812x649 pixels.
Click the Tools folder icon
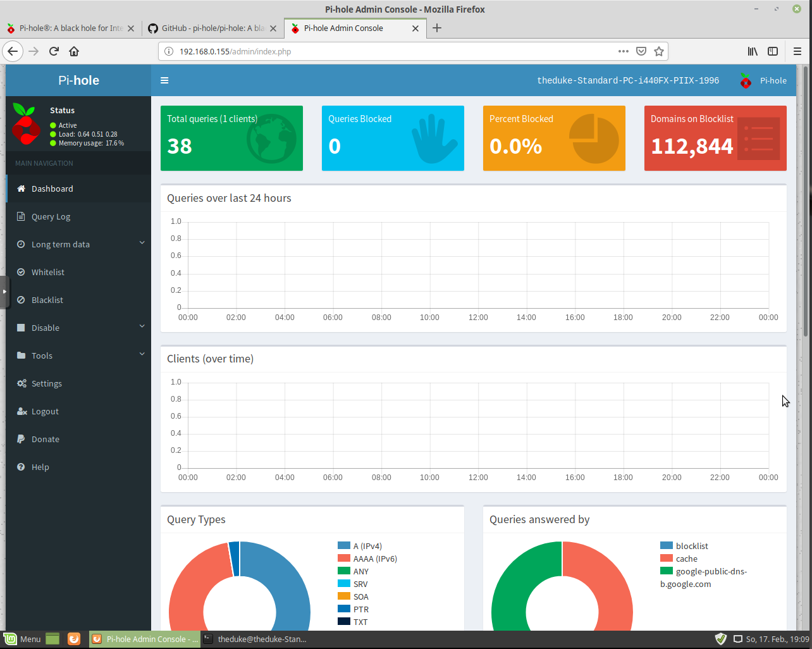(21, 355)
